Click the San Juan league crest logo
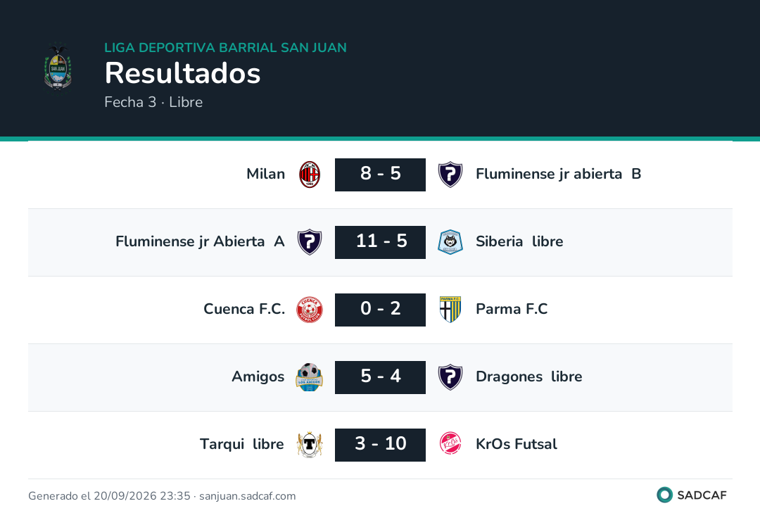The image size is (760, 532). [x=58, y=68]
